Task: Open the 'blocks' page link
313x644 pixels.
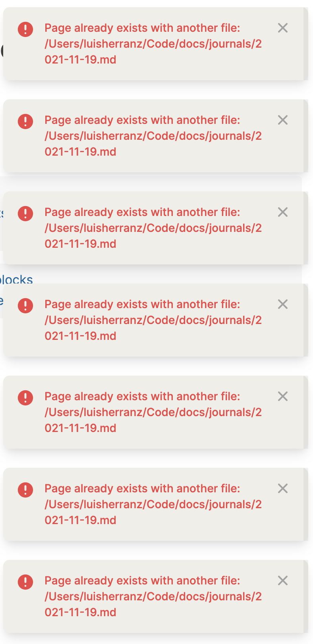Action: 17,280
